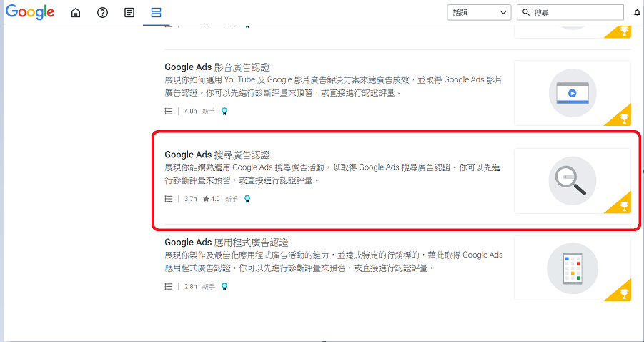Click the magnifier icon in search box
Image resolution: width=644 pixels, height=342 pixels.
point(526,13)
